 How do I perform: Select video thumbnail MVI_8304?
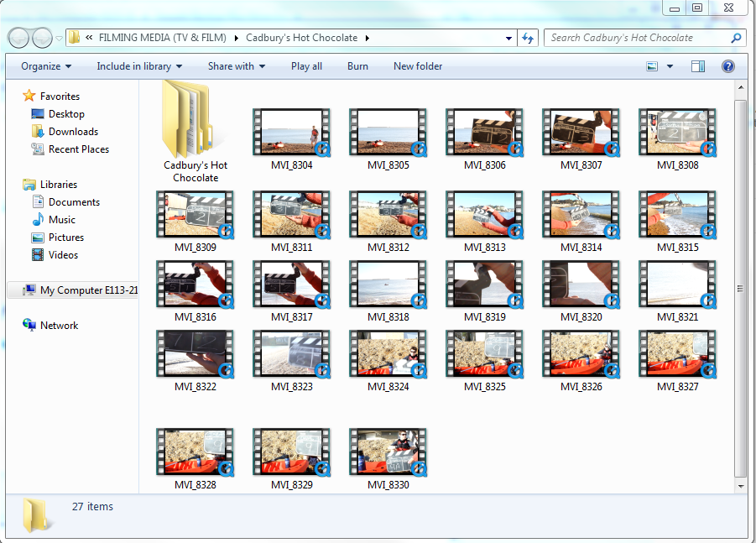(291, 132)
